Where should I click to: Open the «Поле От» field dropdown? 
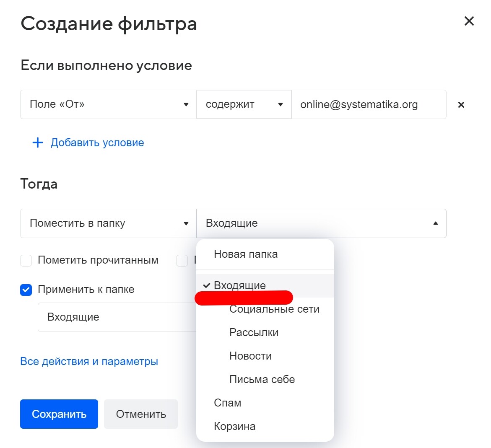pyautogui.click(x=108, y=104)
